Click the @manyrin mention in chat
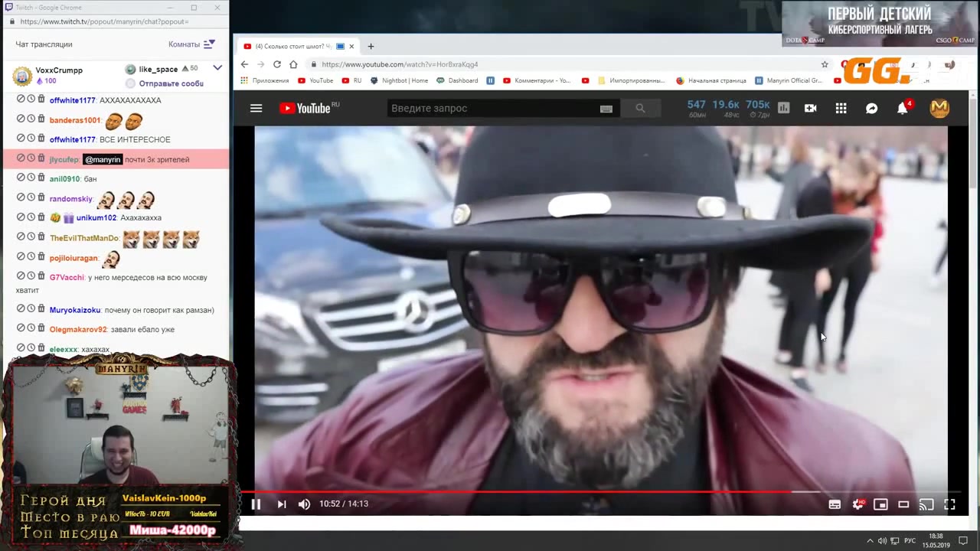 pyautogui.click(x=103, y=159)
